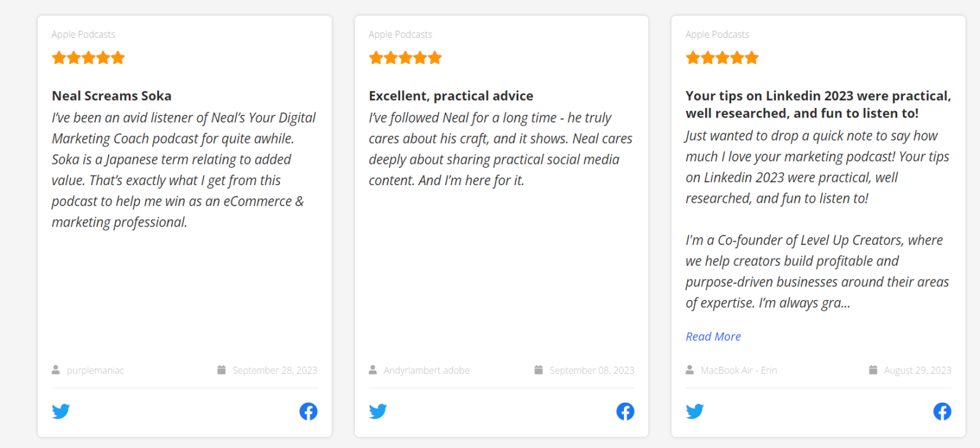Click the author icon beside purplemaniac
The image size is (980, 448).
pyautogui.click(x=56, y=369)
